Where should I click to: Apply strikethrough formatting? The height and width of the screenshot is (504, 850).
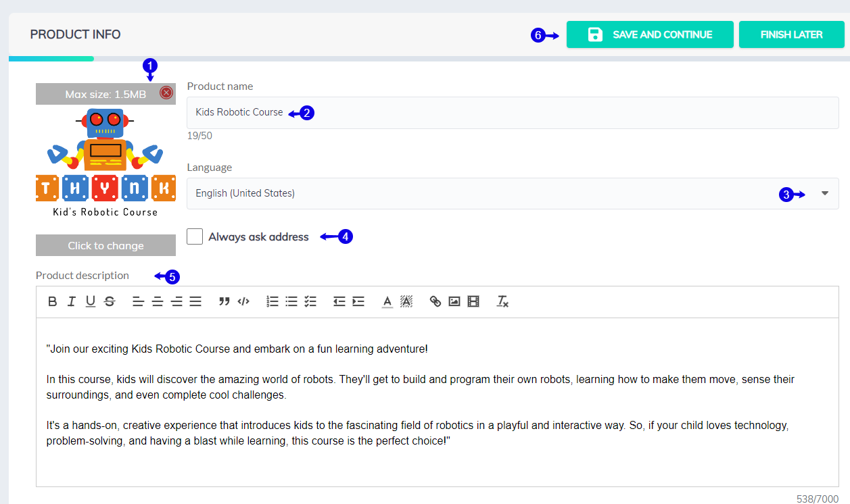110,301
